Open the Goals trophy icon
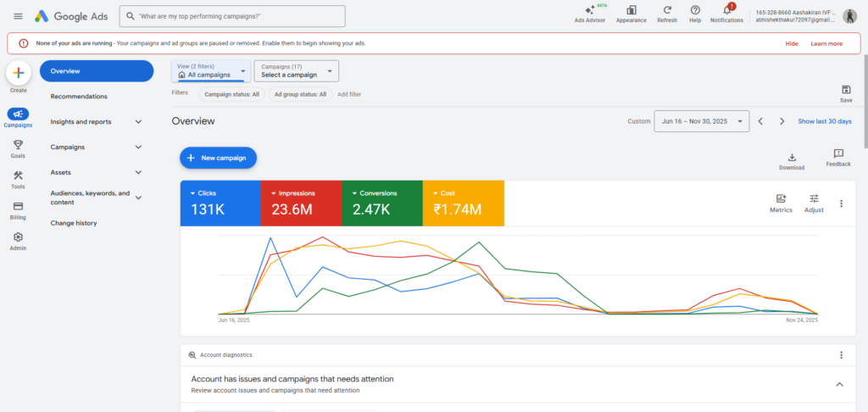 (x=18, y=145)
